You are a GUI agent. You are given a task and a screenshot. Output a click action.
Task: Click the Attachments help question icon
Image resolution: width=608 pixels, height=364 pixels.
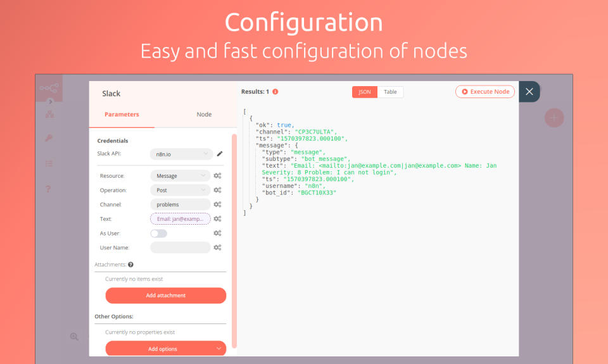pos(130,265)
